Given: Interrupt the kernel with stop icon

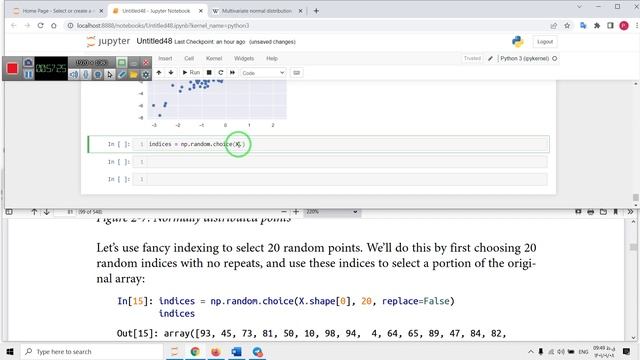Looking at the screenshot, I should 209,73.
